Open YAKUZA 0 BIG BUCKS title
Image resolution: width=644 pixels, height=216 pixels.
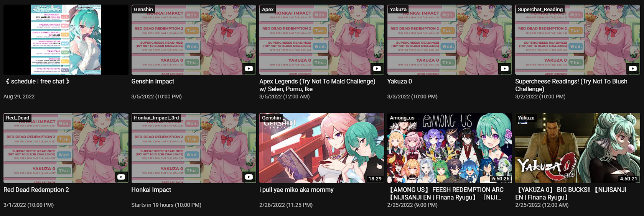click(571, 193)
